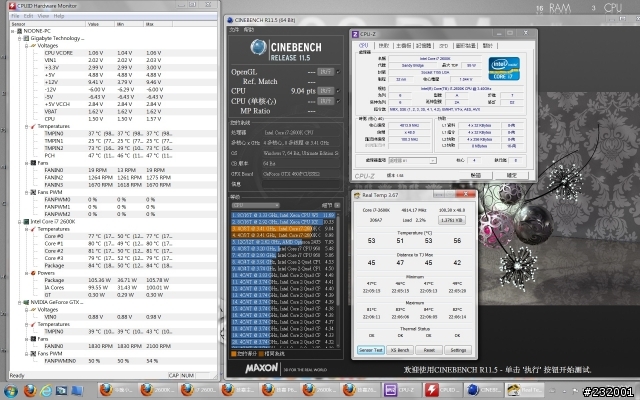Click the Reset button in Real Temp

(429, 350)
